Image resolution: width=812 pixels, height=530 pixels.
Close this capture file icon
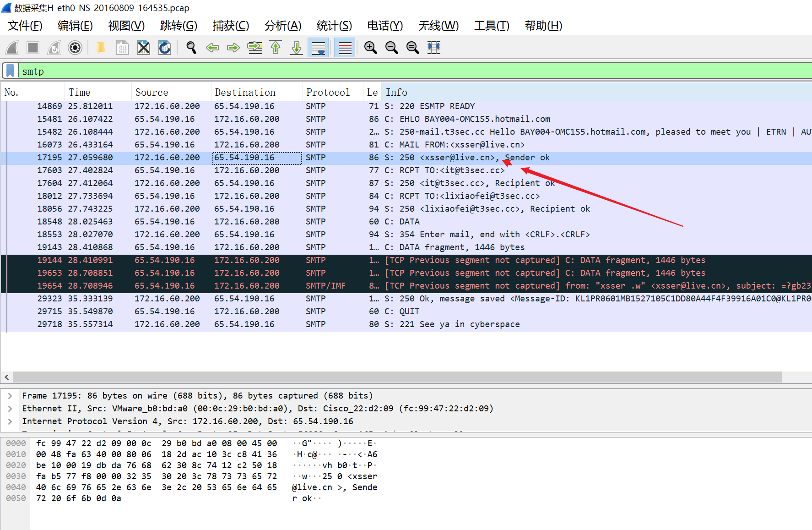click(x=144, y=48)
